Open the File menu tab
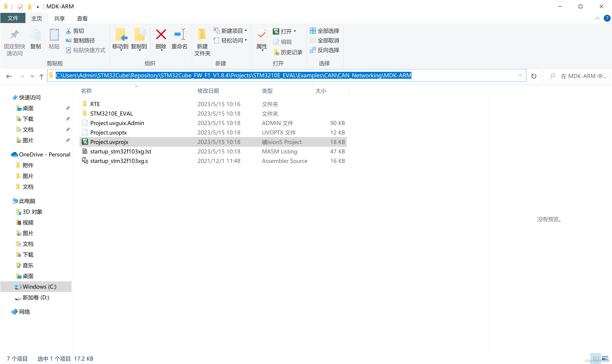The width and height of the screenshot is (612, 364). [x=13, y=18]
